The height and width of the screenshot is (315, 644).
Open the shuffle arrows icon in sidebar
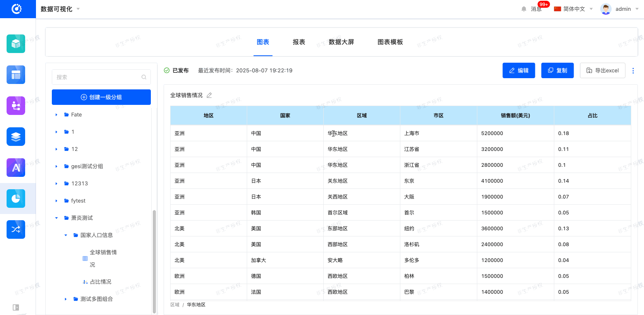click(16, 229)
